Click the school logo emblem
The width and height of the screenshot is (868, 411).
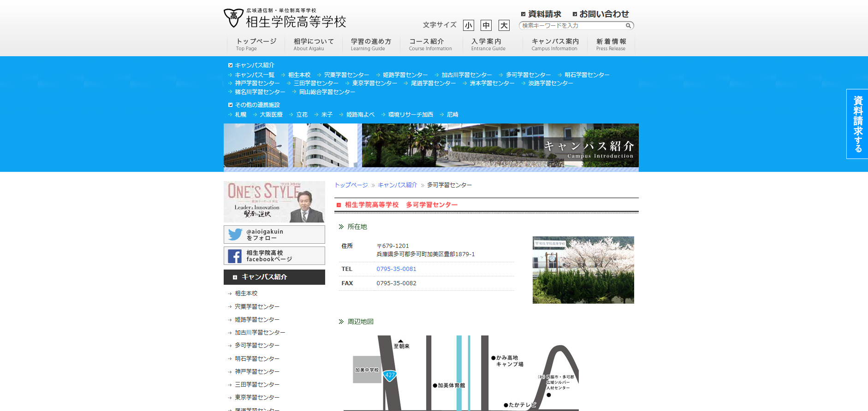[233, 18]
